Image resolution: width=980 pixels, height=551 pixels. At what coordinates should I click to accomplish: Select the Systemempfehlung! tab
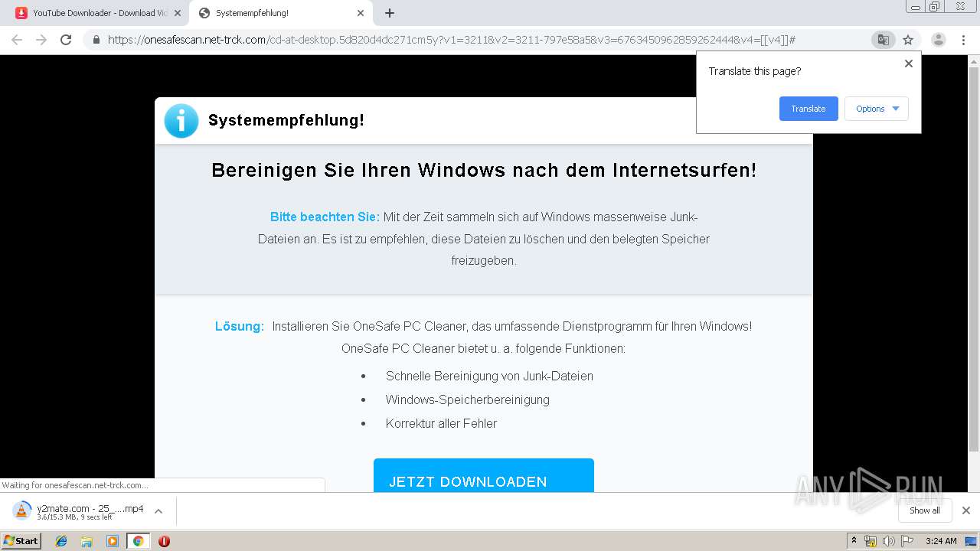tap(281, 13)
